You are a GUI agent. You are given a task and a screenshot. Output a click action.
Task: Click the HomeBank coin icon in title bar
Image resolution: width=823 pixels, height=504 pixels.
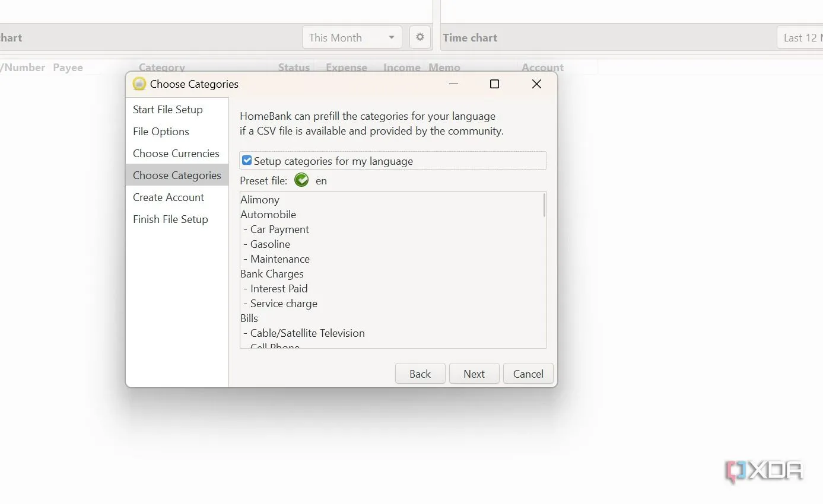[x=139, y=84]
